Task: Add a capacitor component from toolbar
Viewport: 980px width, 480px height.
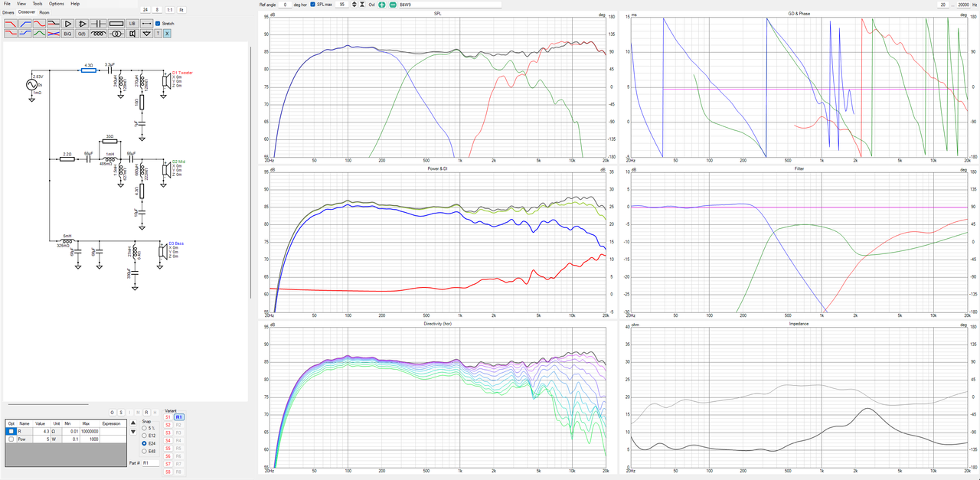Action: 98,24
